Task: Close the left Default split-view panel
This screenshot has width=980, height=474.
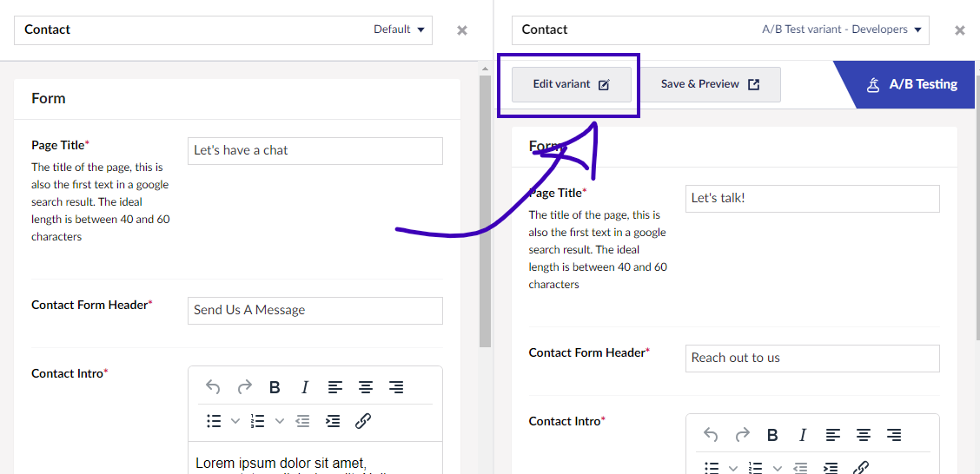Action: click(x=462, y=30)
